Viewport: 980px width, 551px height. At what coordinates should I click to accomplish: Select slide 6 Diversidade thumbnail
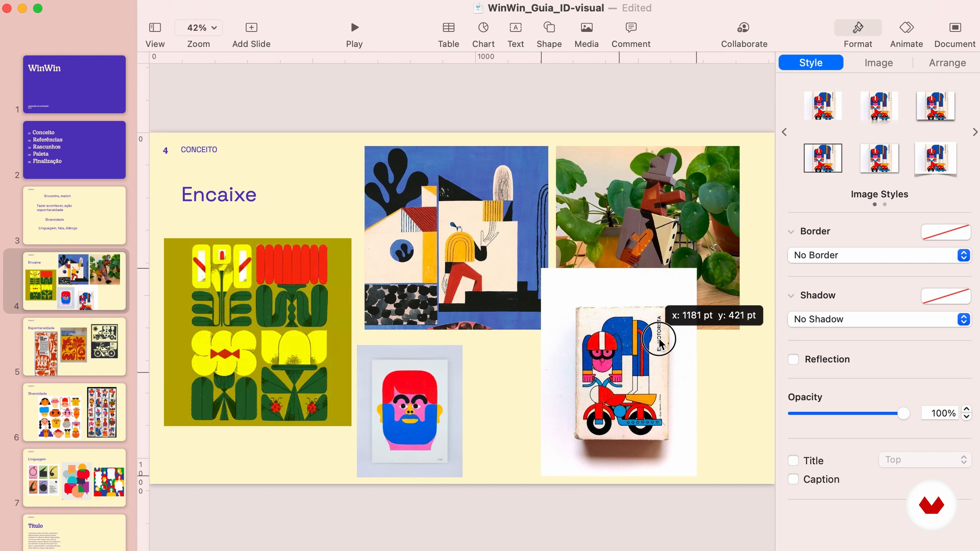(x=74, y=412)
